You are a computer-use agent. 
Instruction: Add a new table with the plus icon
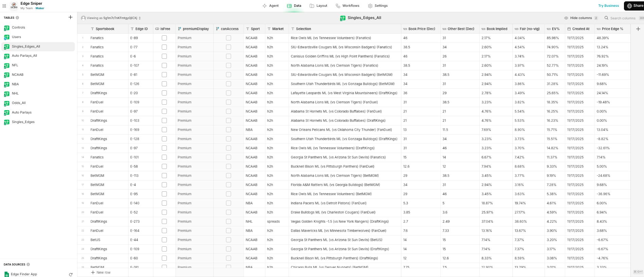pyautogui.click(x=70, y=17)
